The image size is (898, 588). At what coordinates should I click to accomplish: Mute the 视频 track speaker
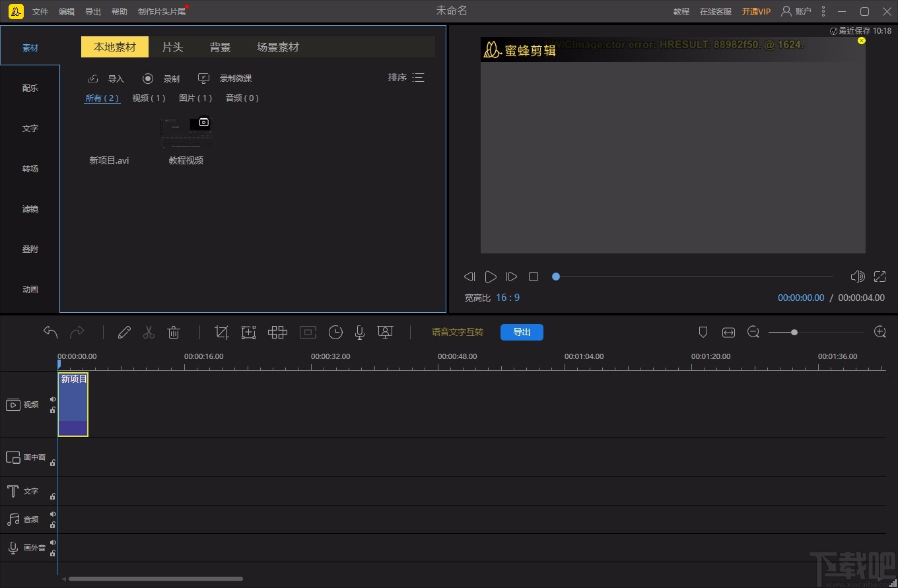[x=53, y=399]
